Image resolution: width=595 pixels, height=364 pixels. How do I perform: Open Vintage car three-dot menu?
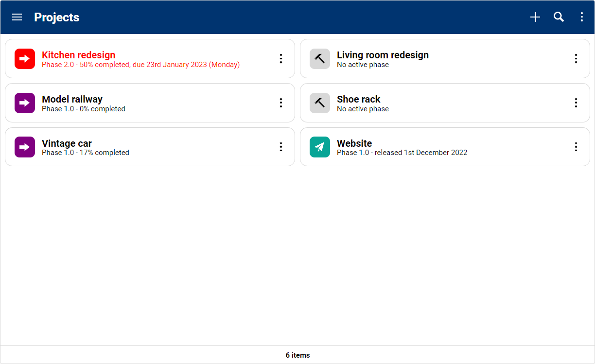[281, 147]
